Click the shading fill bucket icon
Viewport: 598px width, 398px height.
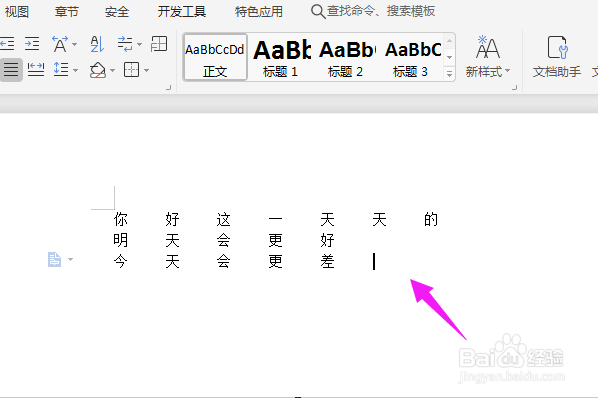tap(98, 70)
